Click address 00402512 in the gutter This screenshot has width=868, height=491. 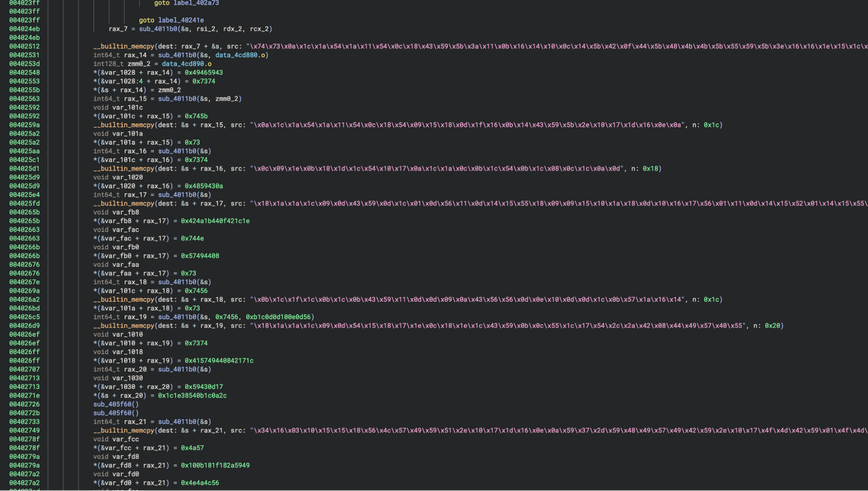24,46
